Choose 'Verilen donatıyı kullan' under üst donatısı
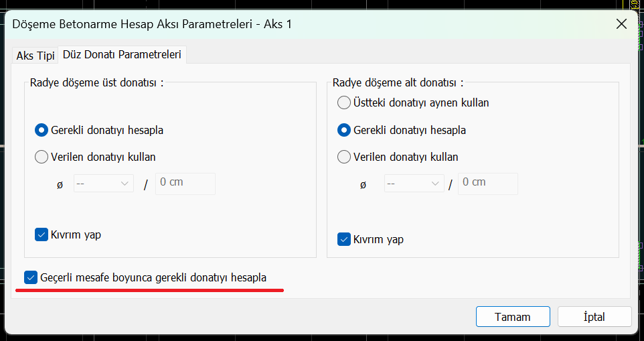This screenshot has width=644, height=341. (x=42, y=157)
